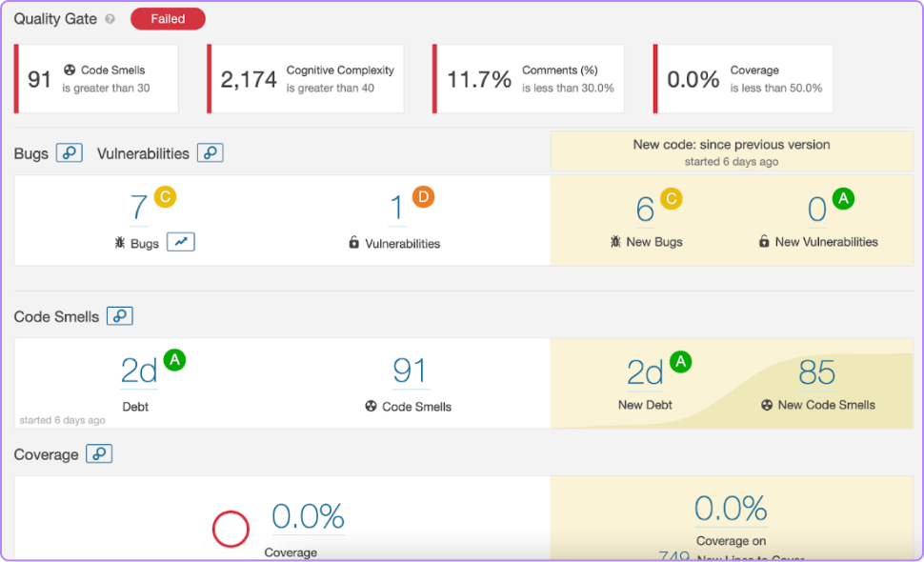Click the radiation icon beside New Code Smells
The height and width of the screenshot is (562, 924).
point(767,405)
